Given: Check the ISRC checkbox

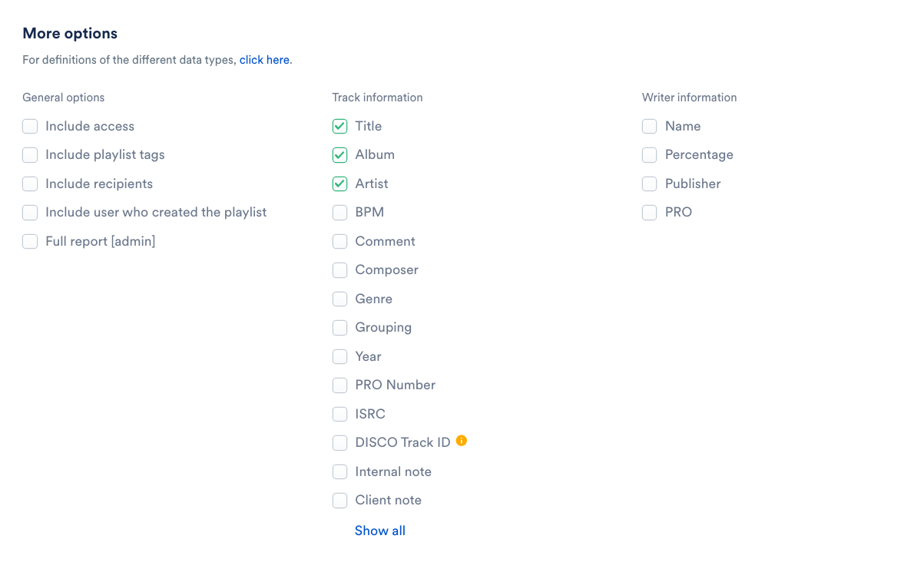Looking at the screenshot, I should pos(339,414).
